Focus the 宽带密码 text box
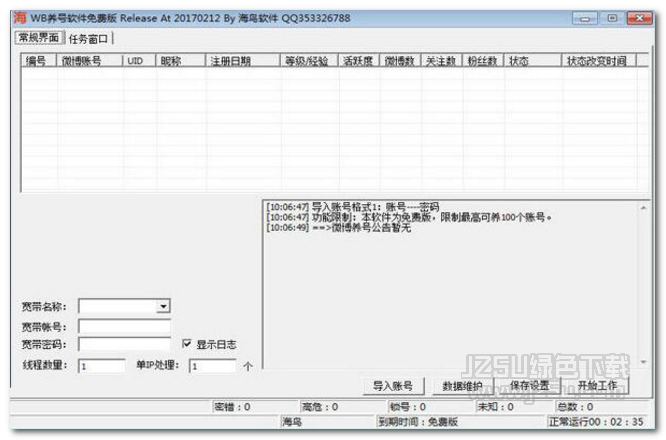The image size is (666, 440). 124,345
